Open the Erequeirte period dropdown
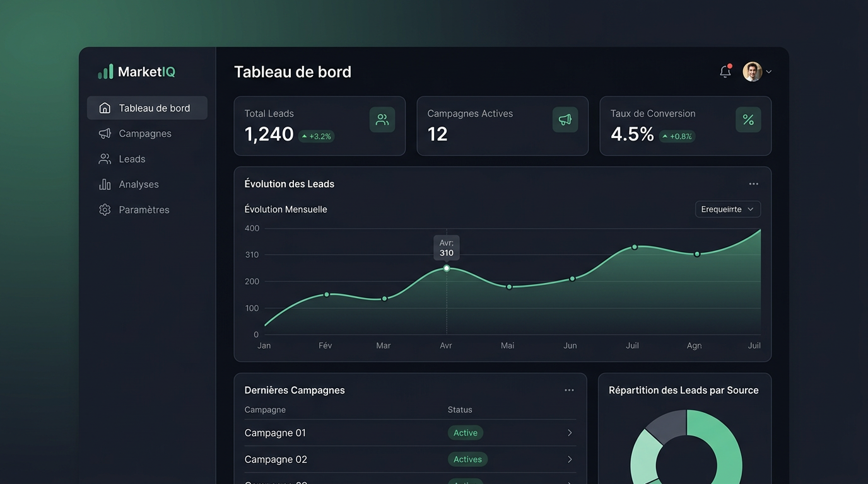 click(728, 209)
